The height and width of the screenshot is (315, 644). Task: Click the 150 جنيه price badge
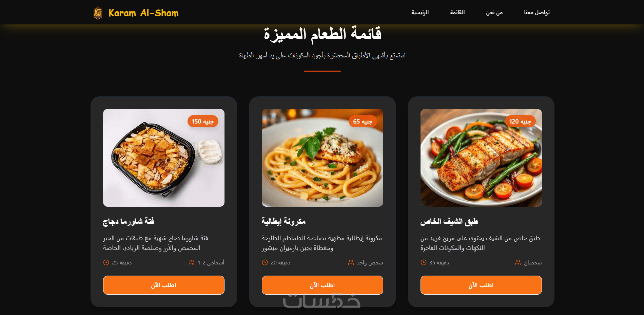pyautogui.click(x=203, y=121)
